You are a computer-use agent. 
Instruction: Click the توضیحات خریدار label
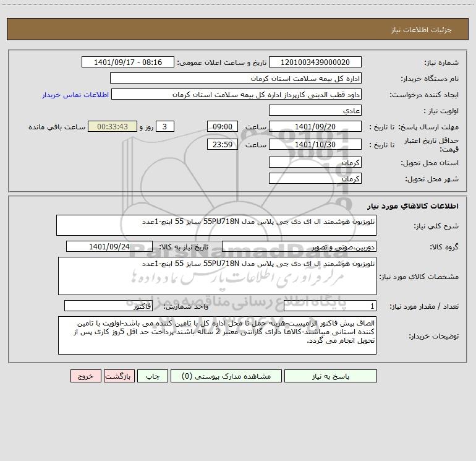coord(433,336)
